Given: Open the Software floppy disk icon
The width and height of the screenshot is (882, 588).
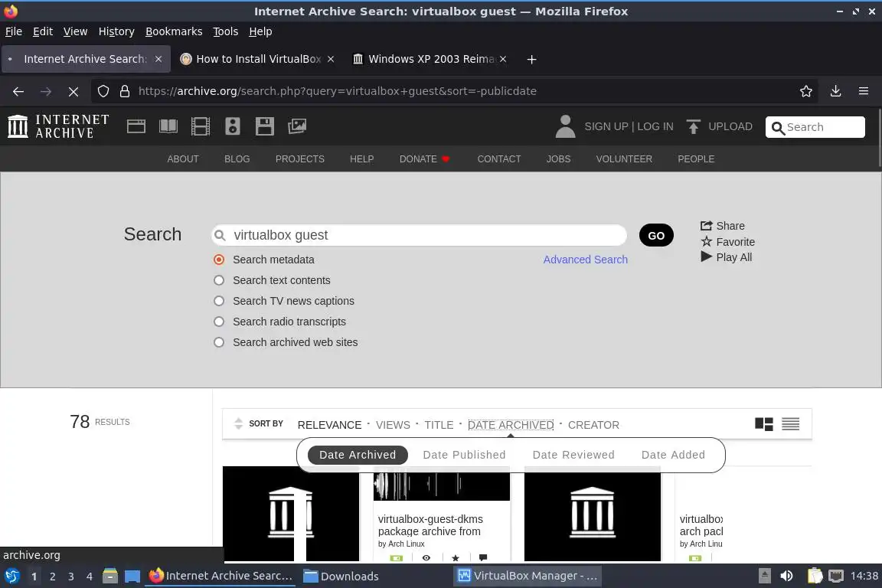Looking at the screenshot, I should [x=264, y=126].
